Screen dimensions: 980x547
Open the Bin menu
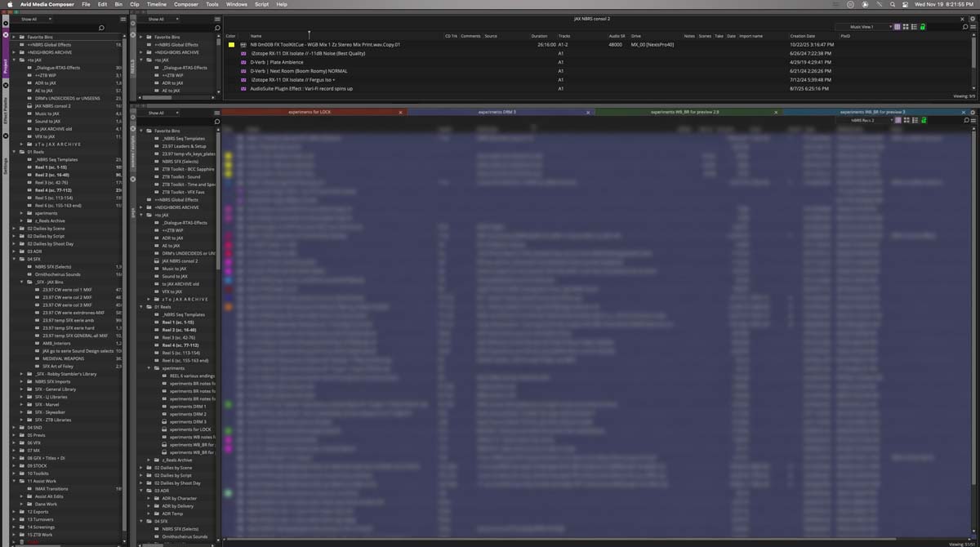click(x=119, y=4)
